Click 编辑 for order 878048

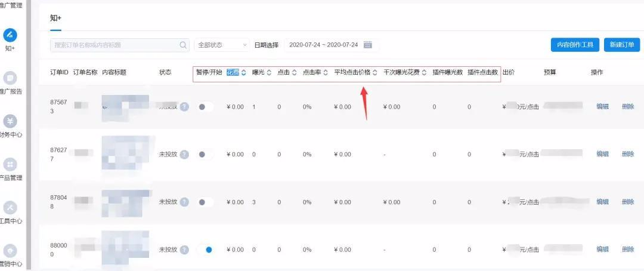602,202
